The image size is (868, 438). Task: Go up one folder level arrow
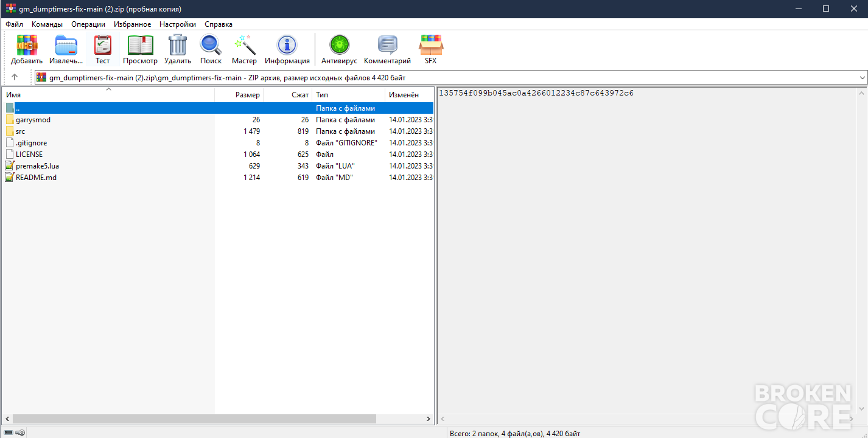15,77
